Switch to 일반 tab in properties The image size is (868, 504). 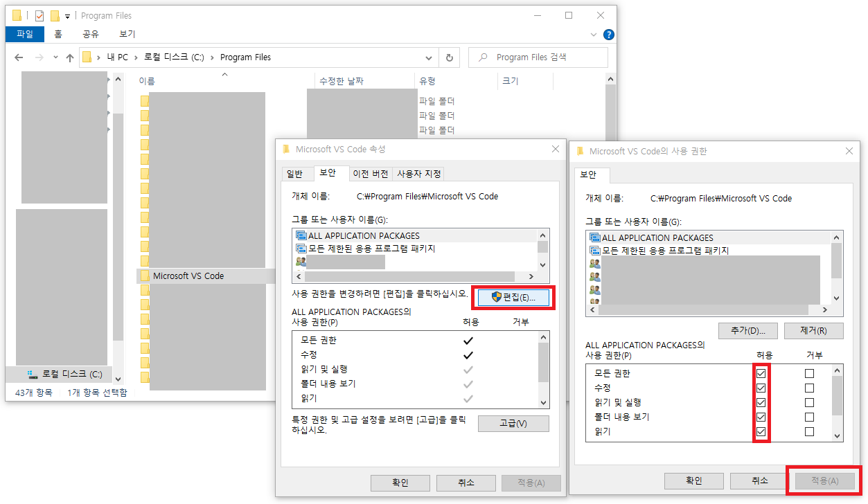click(x=294, y=174)
